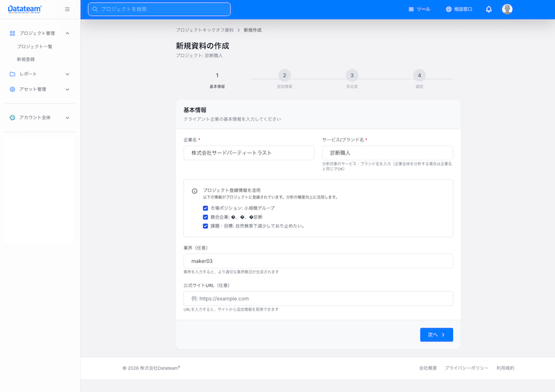Select step 1 基本情報 indicator
The height and width of the screenshot is (392, 555).
point(217,76)
